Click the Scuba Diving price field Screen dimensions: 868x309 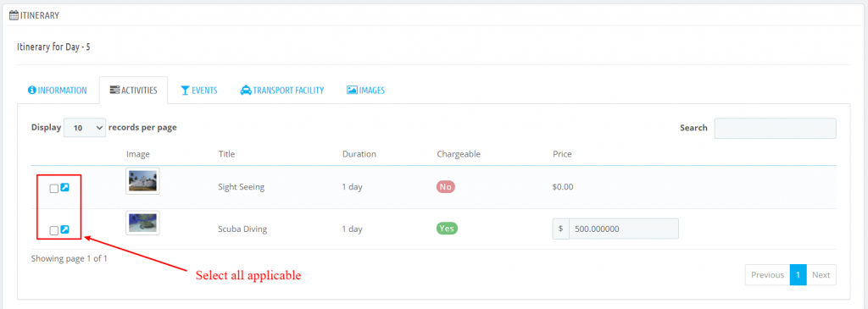pos(624,229)
